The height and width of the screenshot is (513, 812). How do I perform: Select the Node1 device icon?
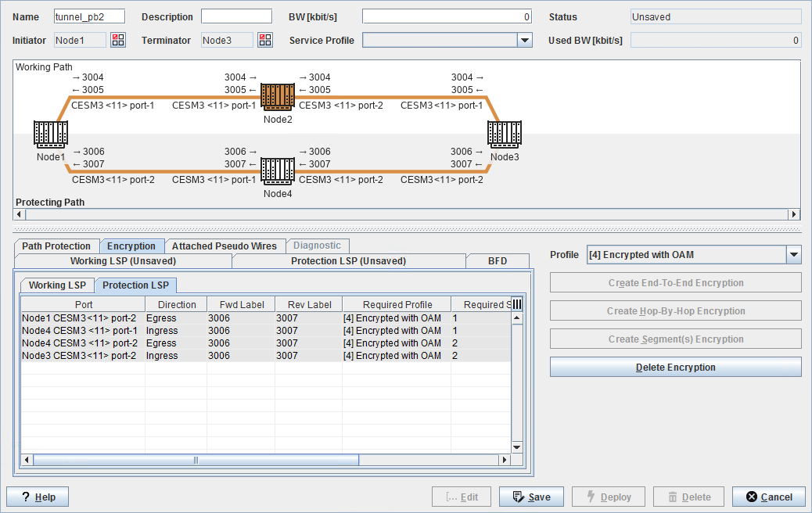[51, 135]
